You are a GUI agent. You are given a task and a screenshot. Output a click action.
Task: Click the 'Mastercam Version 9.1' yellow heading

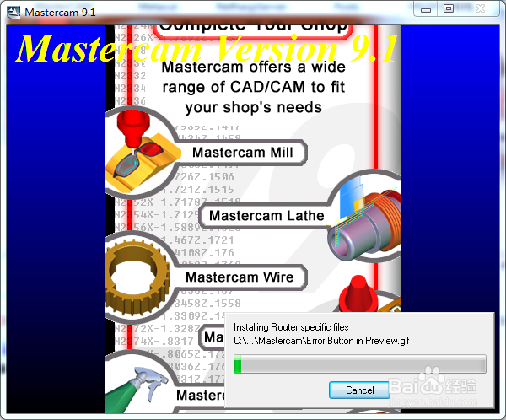tap(207, 48)
